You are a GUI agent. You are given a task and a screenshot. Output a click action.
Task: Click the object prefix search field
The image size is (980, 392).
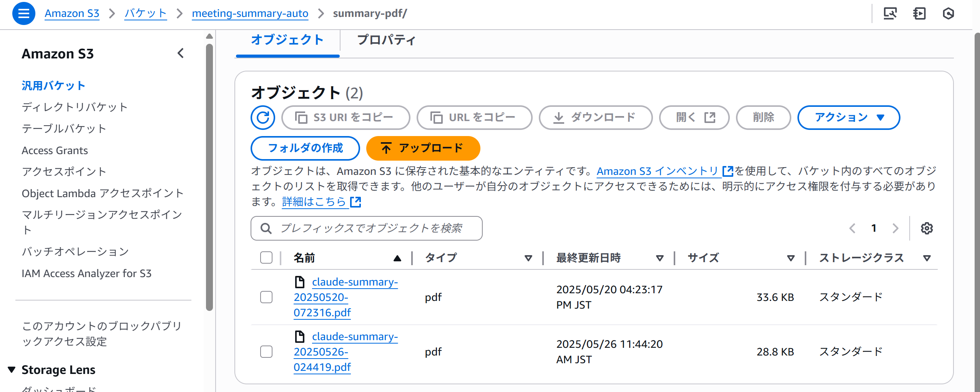pos(367,228)
